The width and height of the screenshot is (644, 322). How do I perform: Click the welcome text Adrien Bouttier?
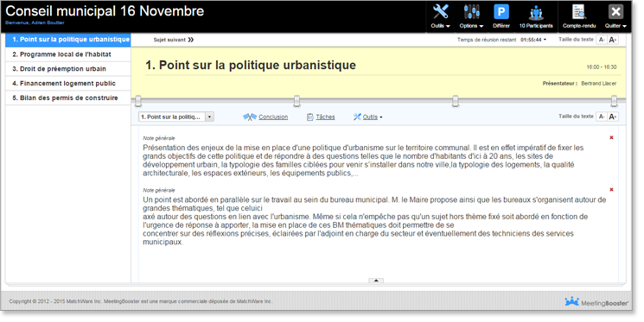coord(35,22)
